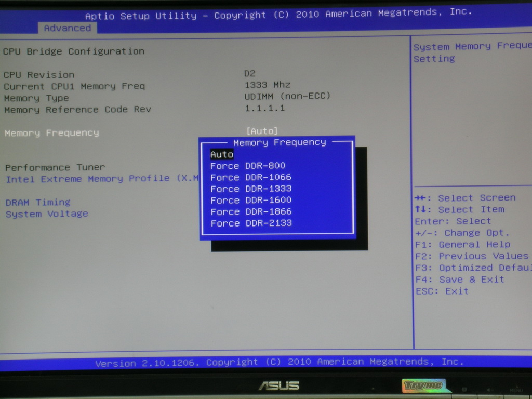The width and height of the screenshot is (532, 399).
Task: Open Intel Extreme Memory Profile setting
Action: coord(102,179)
